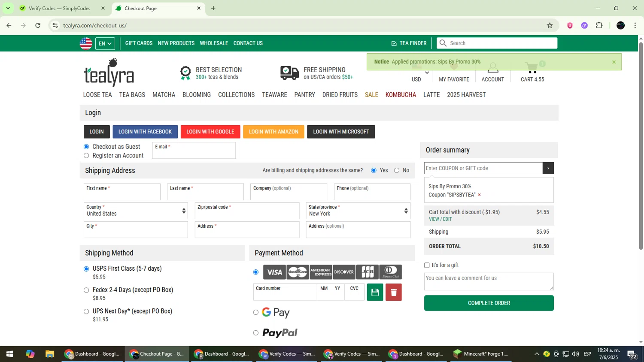
Task: Remove SIPSBYTEA coupon with the red x
Action: [479, 195]
